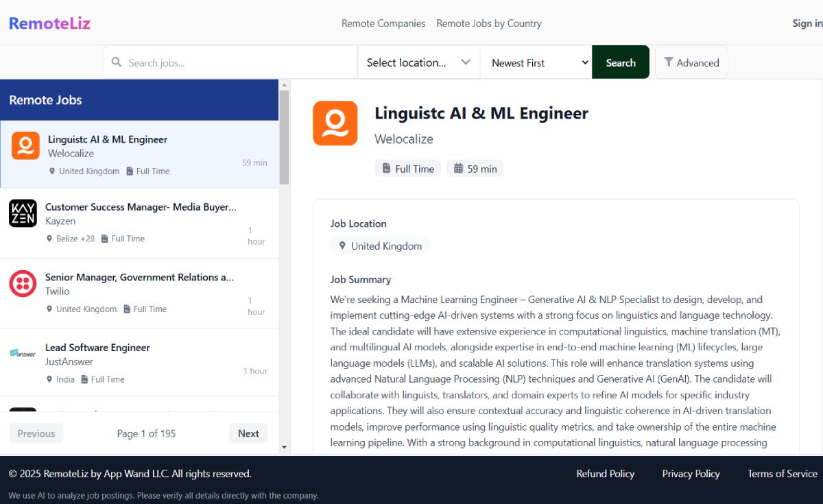This screenshot has height=504, width=823.
Task: Click location pin next to Belize +28
Action: coord(49,239)
